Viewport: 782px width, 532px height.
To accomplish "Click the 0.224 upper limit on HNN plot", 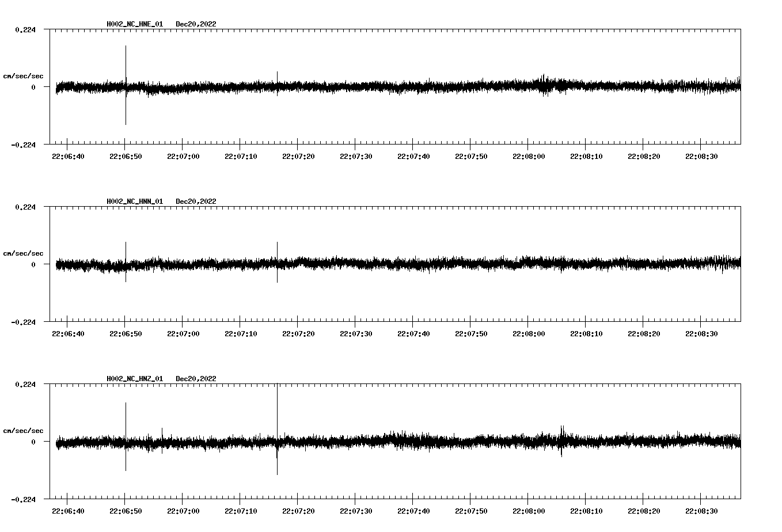I will (x=25, y=207).
